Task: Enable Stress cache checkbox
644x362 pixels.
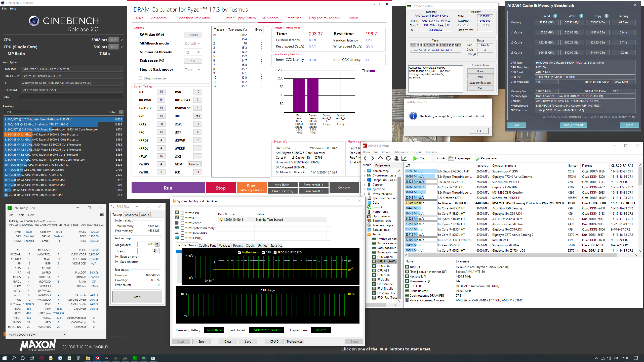Action: pyautogui.click(x=183, y=223)
